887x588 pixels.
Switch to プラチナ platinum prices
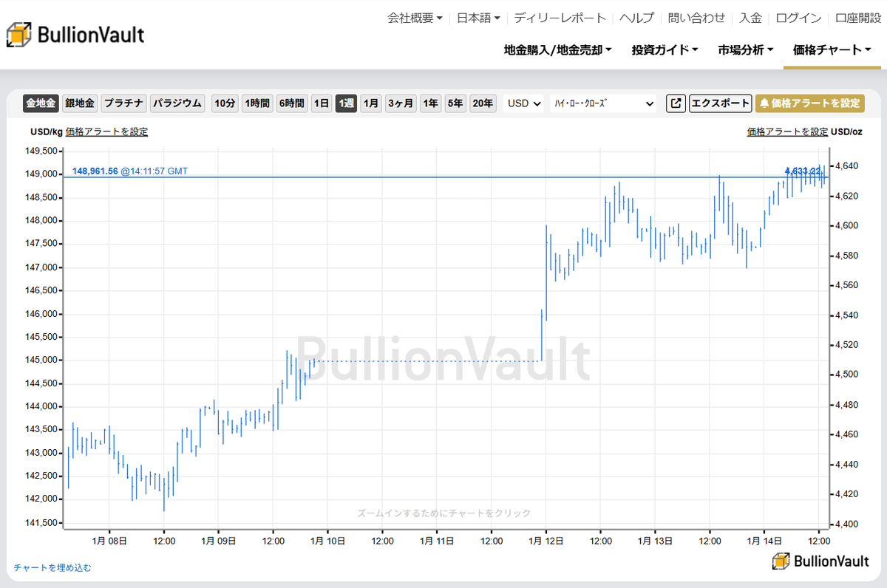123,103
